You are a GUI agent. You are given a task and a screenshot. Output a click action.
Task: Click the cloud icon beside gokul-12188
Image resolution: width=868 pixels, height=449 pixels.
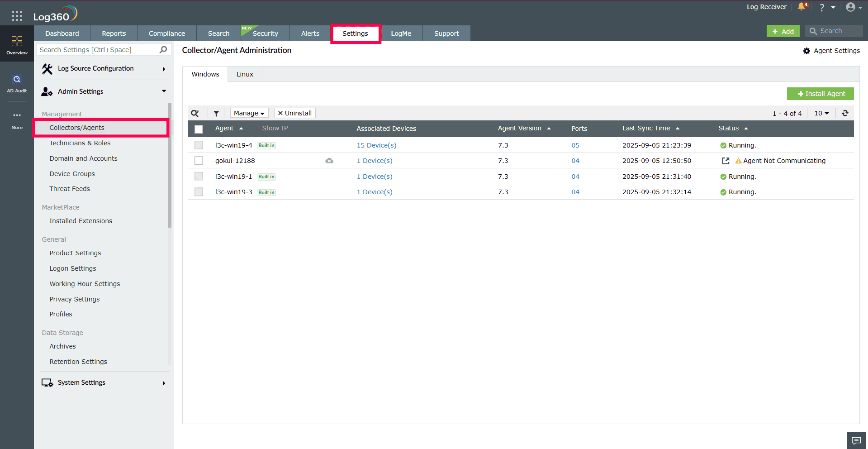[329, 161]
